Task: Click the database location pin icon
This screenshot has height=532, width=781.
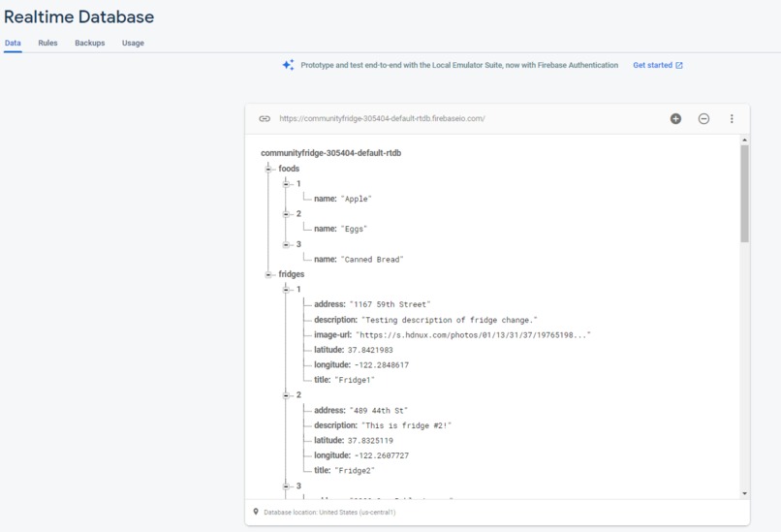Action: (x=256, y=512)
